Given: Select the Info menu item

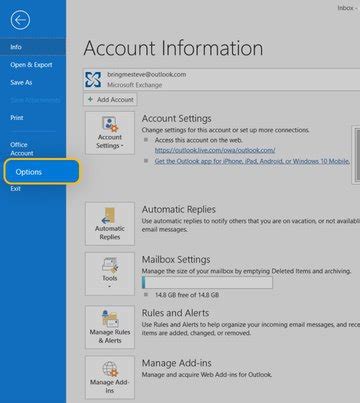Looking at the screenshot, I should click(x=33, y=47).
